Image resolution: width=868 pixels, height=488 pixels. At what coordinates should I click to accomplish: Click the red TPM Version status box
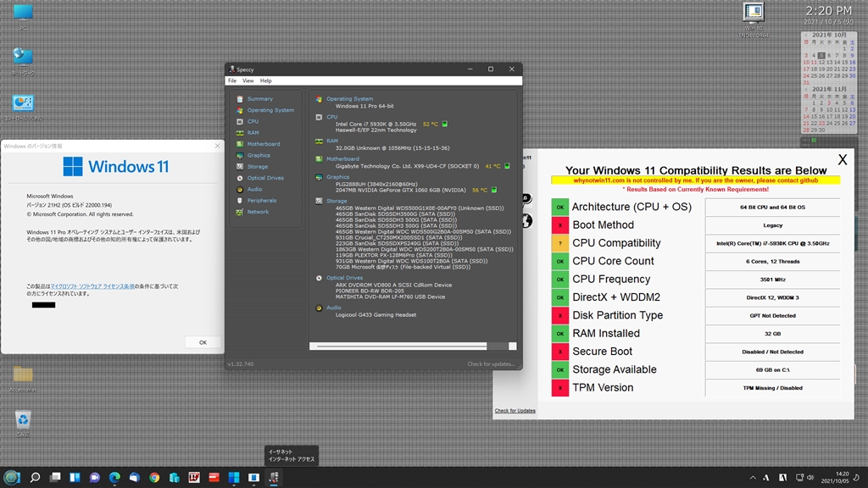click(x=559, y=387)
